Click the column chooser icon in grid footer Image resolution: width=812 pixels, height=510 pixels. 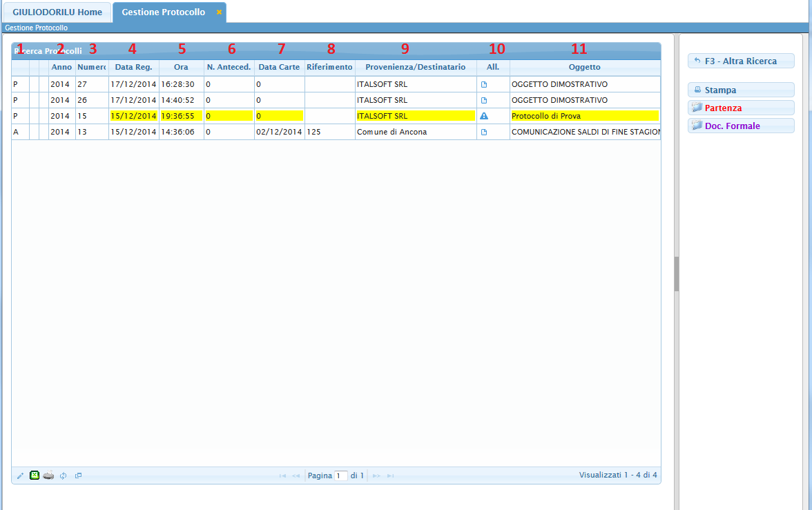(78, 475)
